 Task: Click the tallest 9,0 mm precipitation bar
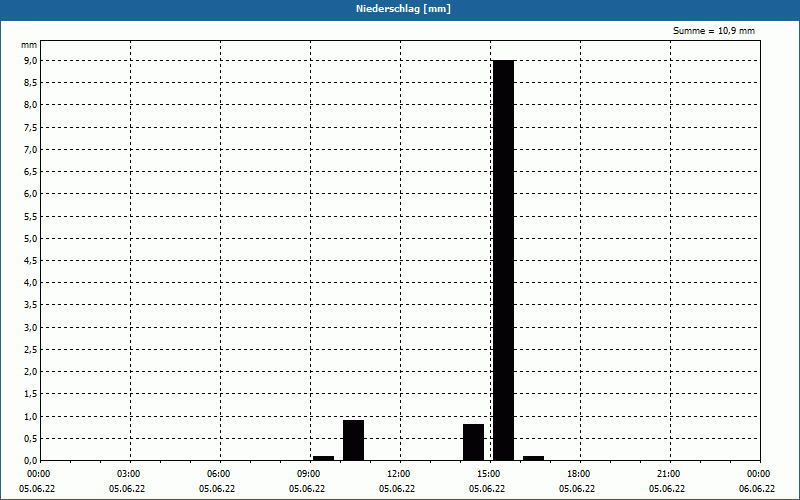504,260
